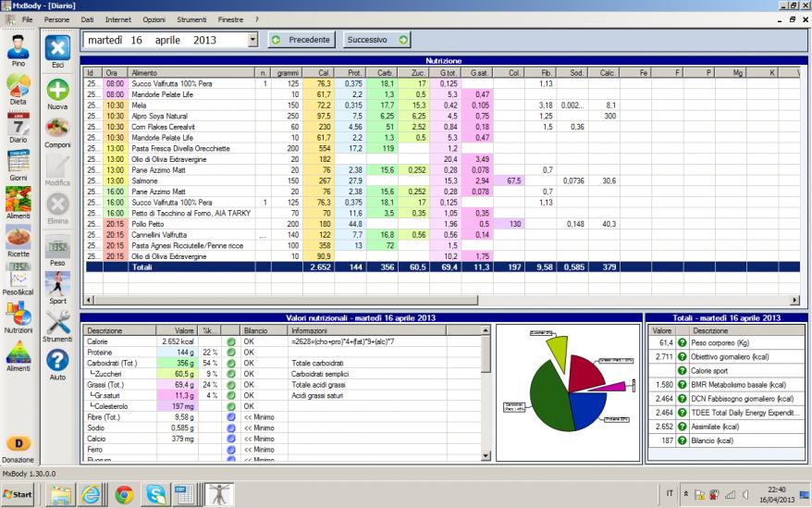Go to next day with Successivo
812x508 pixels.
(377, 40)
